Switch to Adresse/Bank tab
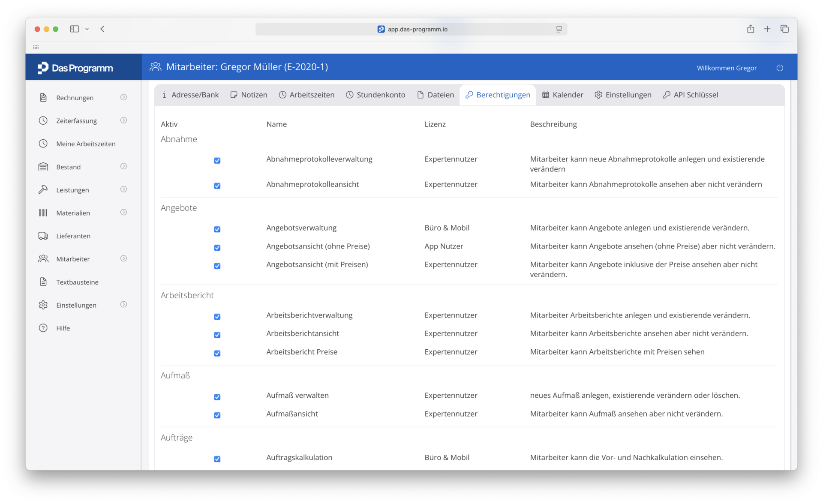 click(x=190, y=95)
